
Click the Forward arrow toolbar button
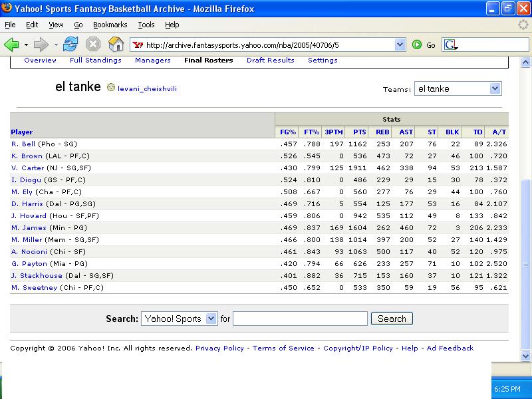point(41,45)
